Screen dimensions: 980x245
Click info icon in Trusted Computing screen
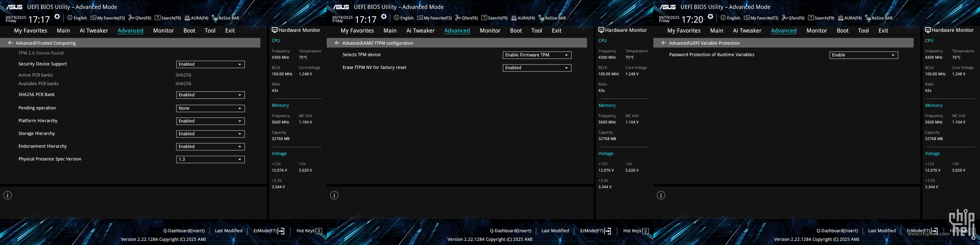pyautogui.click(x=8, y=195)
